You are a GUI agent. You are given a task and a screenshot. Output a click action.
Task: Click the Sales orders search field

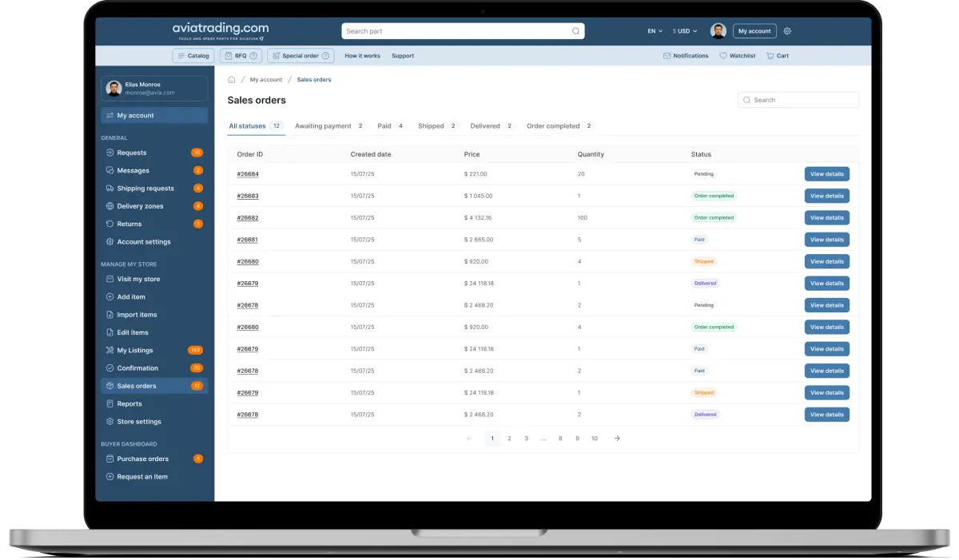click(x=798, y=100)
